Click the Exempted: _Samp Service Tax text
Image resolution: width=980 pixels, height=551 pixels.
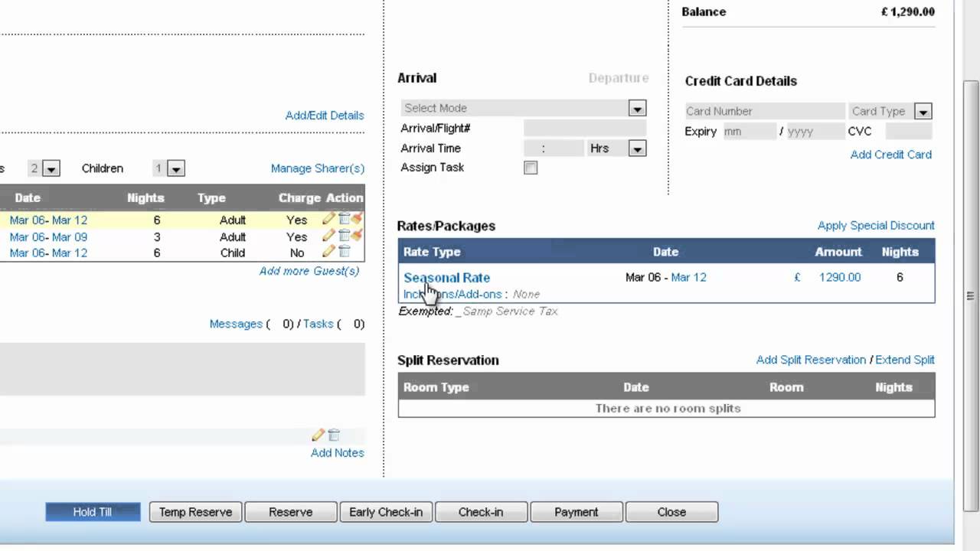pos(478,311)
